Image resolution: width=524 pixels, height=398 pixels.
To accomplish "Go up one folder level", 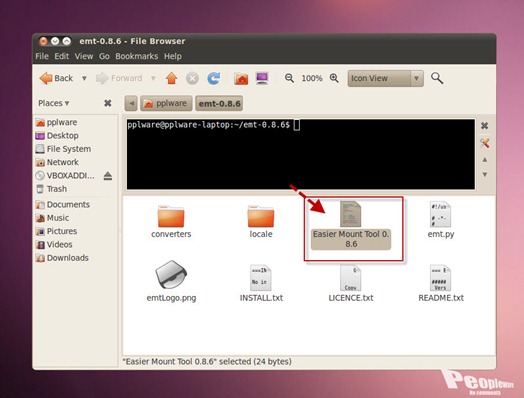I will pyautogui.click(x=171, y=78).
